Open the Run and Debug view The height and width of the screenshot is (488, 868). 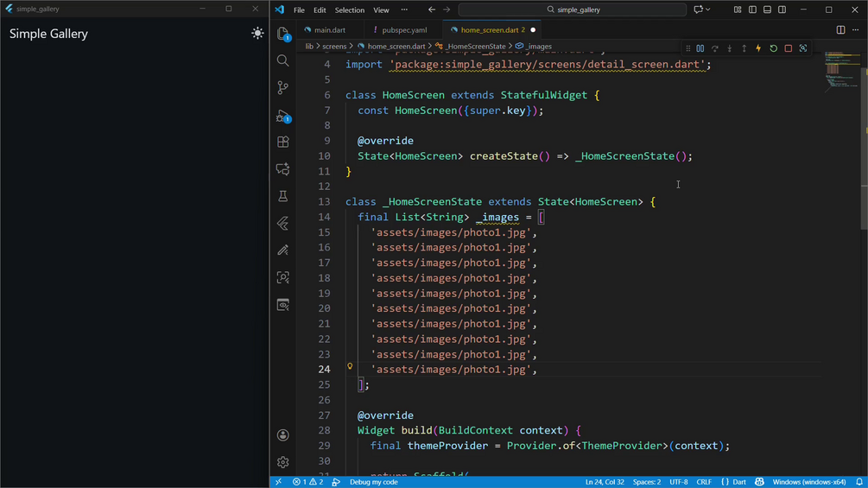click(x=283, y=117)
